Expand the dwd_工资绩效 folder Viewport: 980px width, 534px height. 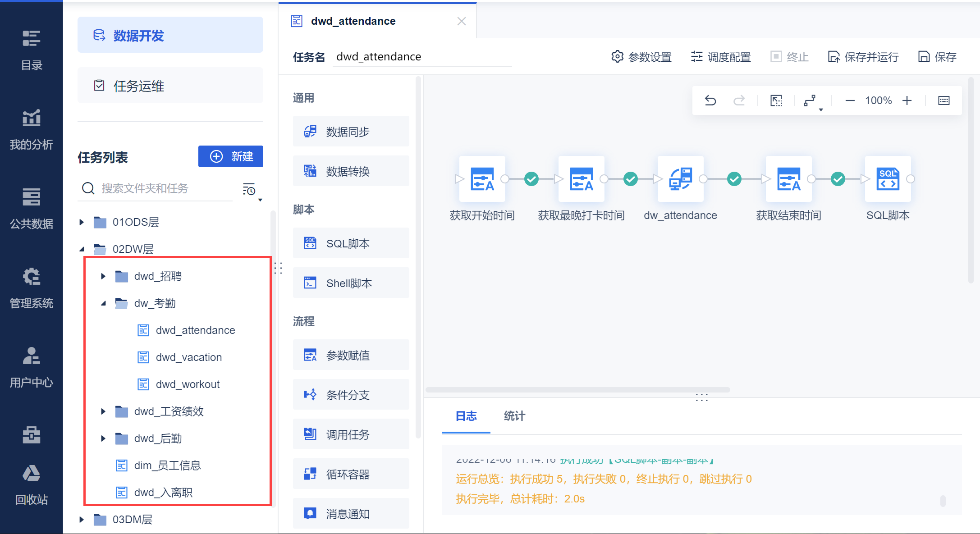click(103, 411)
